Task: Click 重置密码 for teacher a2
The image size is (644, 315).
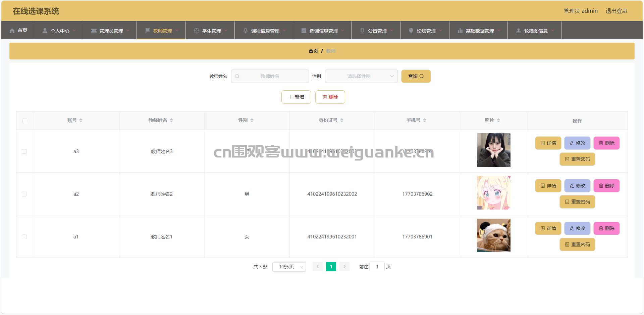Action: (577, 202)
